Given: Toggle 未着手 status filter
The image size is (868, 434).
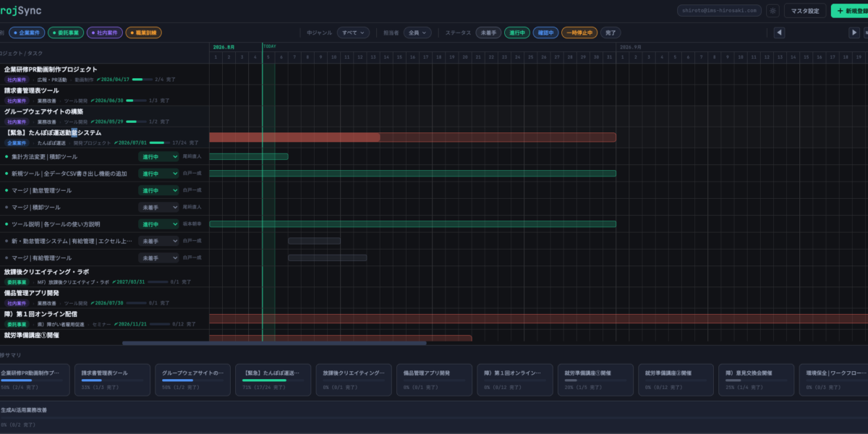Looking at the screenshot, I should [x=488, y=33].
